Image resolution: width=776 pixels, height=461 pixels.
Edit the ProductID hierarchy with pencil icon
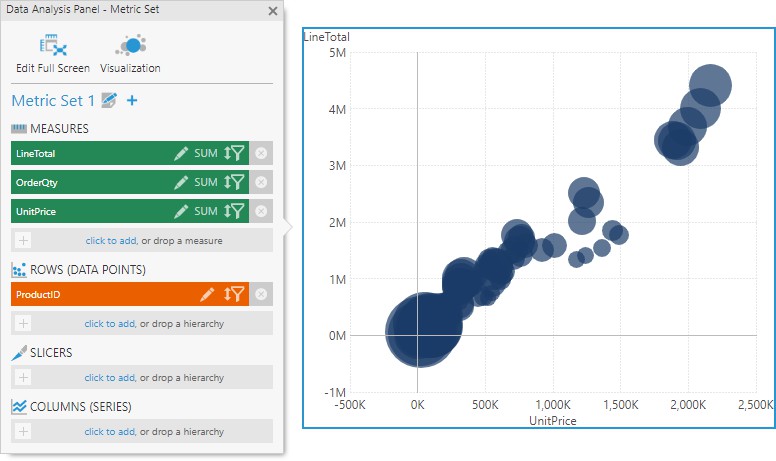point(207,294)
